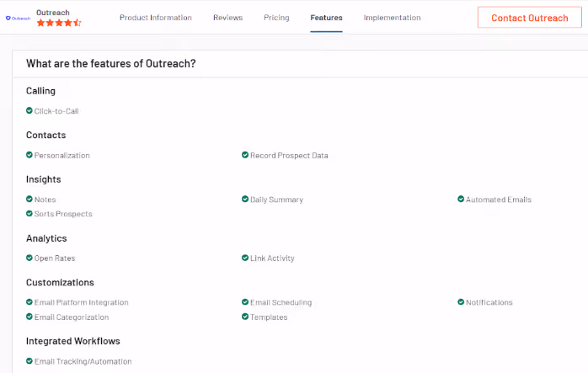Click the 'Record Prospect Data' feature text
Viewport: 588px width, 373px height.
tap(289, 156)
